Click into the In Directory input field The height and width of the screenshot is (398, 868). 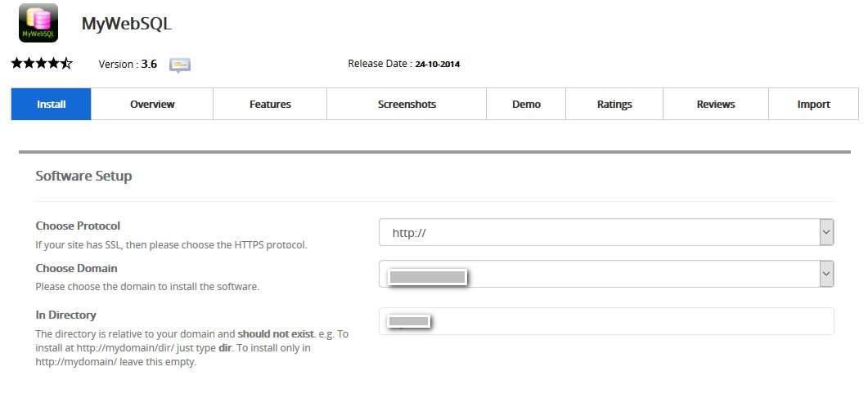point(606,321)
